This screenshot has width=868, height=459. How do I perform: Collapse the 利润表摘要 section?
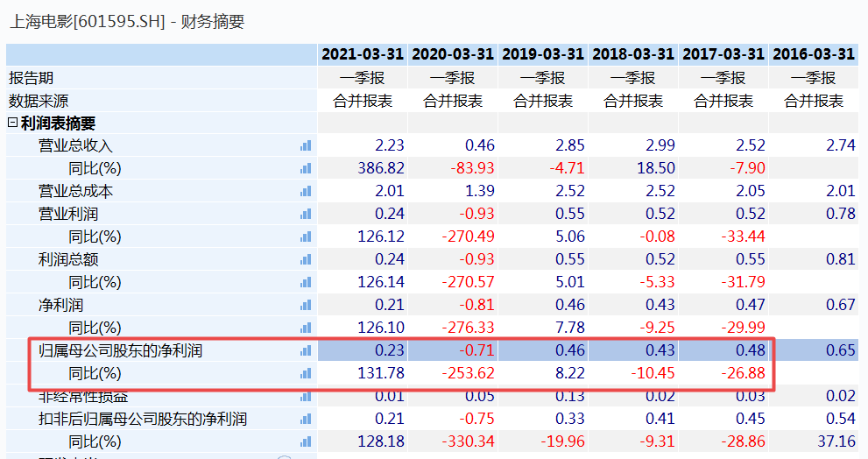pos(13,123)
